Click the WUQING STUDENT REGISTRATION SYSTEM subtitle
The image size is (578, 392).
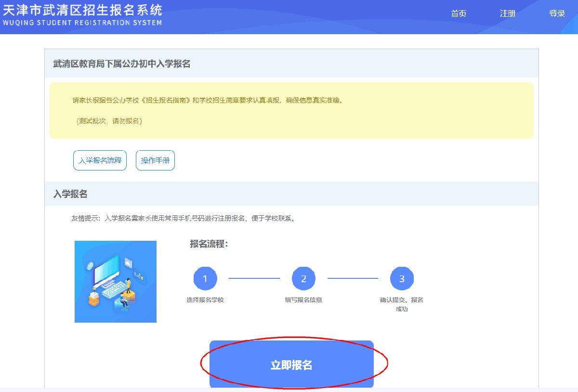point(82,23)
